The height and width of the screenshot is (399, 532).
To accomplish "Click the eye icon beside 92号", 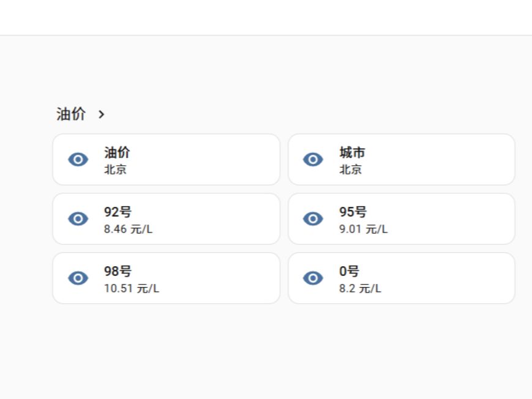I will pyautogui.click(x=78, y=219).
